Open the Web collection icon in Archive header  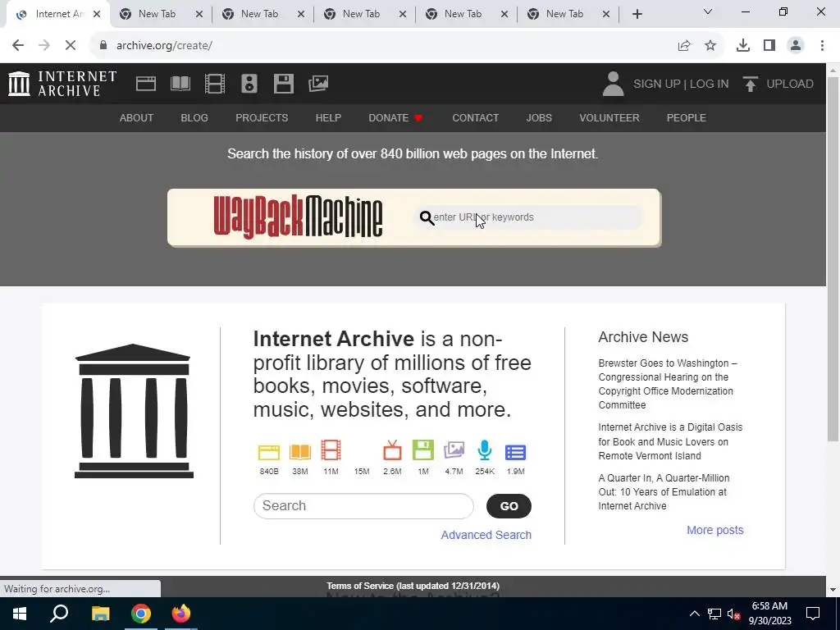(146, 84)
